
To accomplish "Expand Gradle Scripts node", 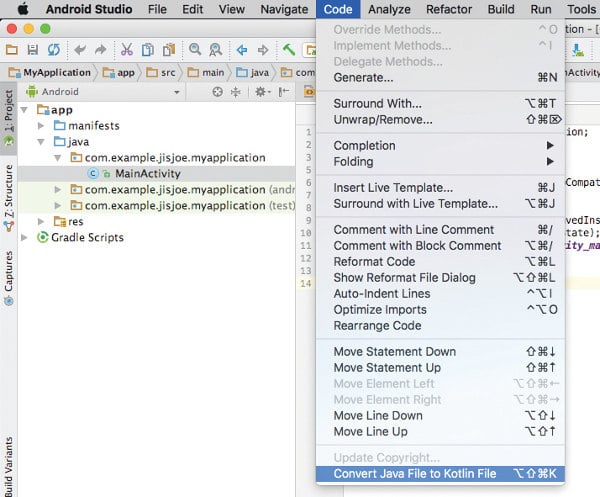I will tap(26, 237).
